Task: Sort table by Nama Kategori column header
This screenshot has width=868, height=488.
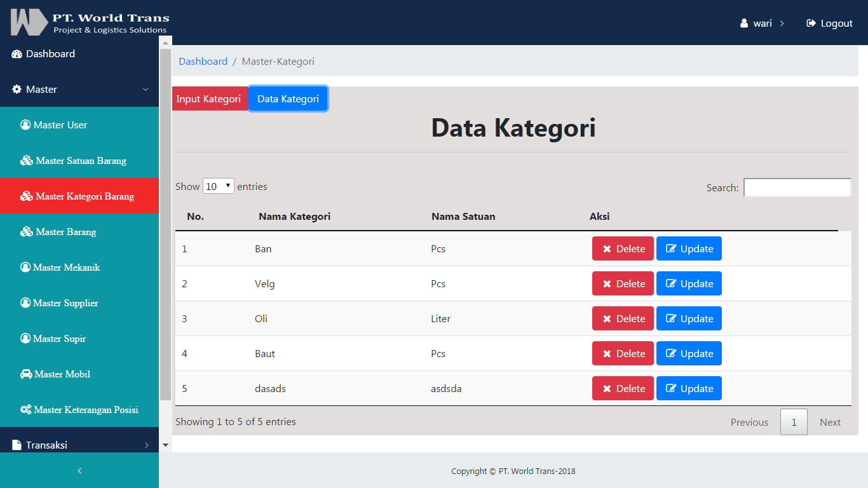Action: (294, 217)
